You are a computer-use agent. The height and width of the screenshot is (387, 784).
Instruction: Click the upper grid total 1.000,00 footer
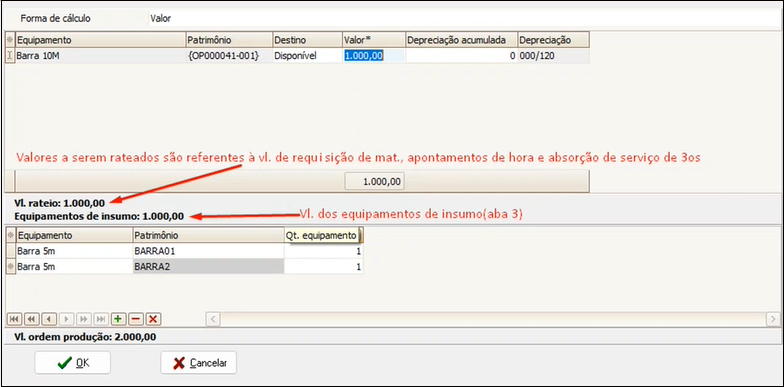[x=374, y=182]
